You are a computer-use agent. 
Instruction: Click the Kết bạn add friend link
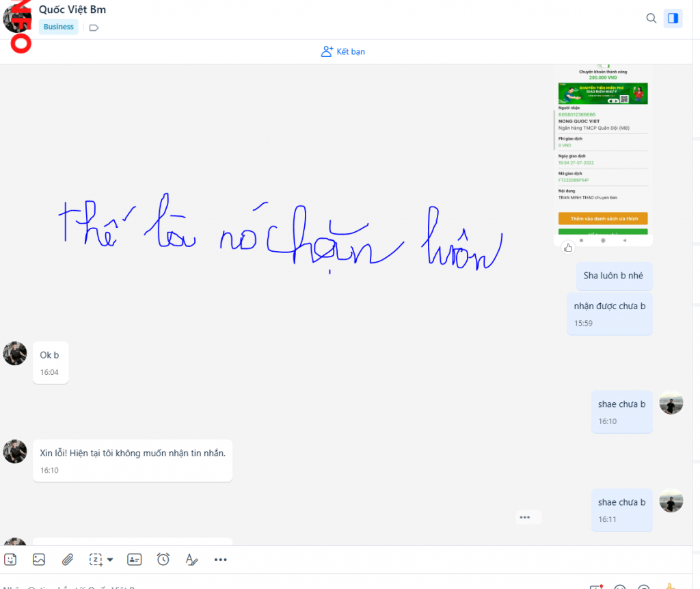pyautogui.click(x=343, y=51)
